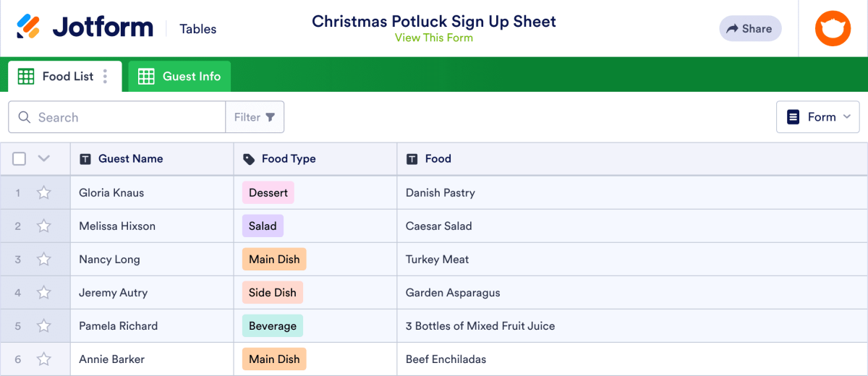Open the Form view dropdown
Screen dimensions: 868x376
click(x=818, y=117)
